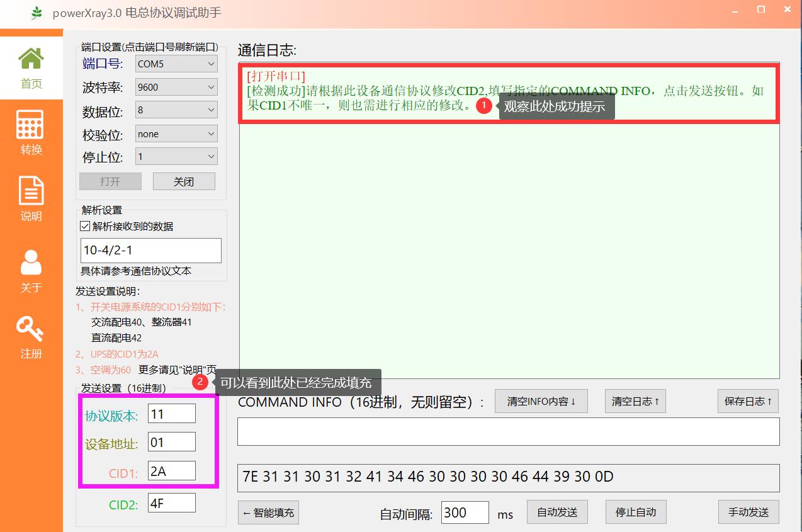
Task: Toggle 解析接收到的数据 checkbox
Action: coord(85,226)
